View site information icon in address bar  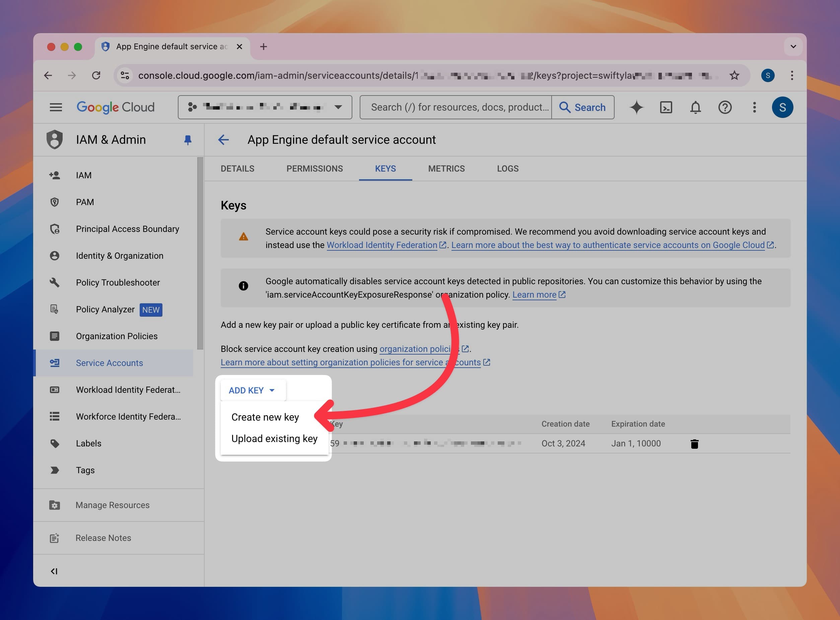tap(125, 75)
